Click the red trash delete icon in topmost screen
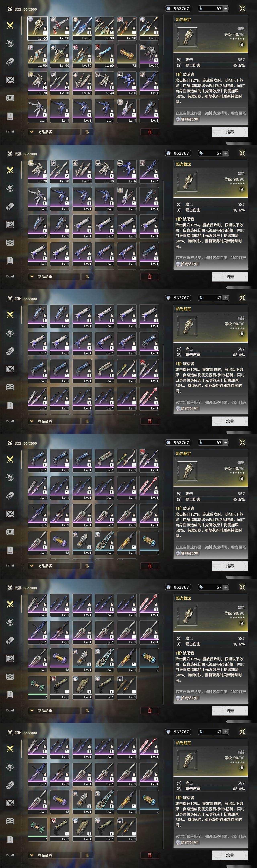Viewport: 257px width, 868px height. pos(150,132)
